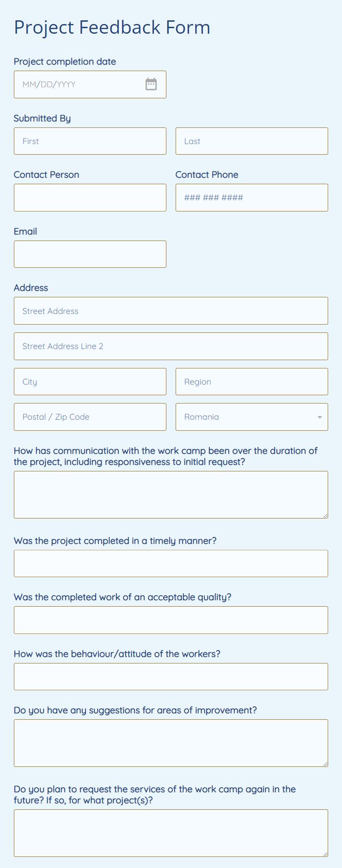Click the suggestions for improvement text area

[x=171, y=743]
